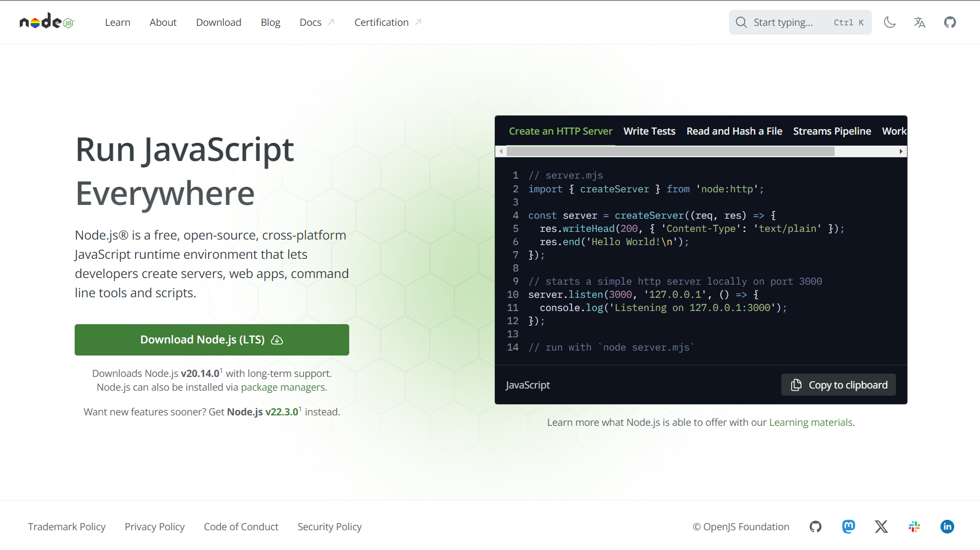Screen dimensions: 980x550
Task: Open the Code of Conduct footer link
Action: point(241,526)
